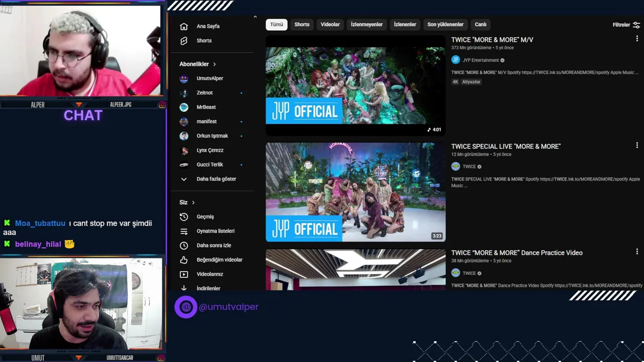Select the İzlenmeyenler filter chip
Screen dimensions: 644x362
point(367,25)
